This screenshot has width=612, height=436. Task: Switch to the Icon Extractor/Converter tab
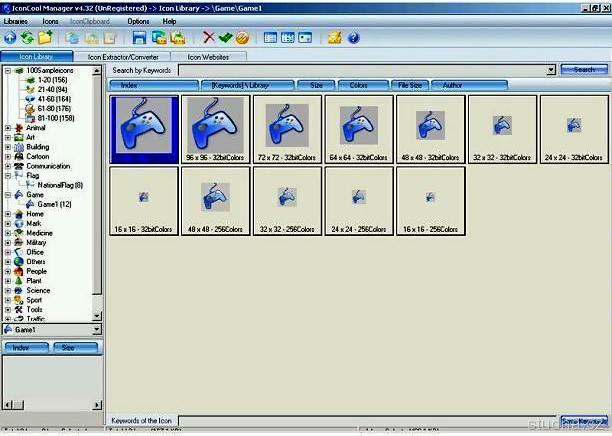point(123,57)
